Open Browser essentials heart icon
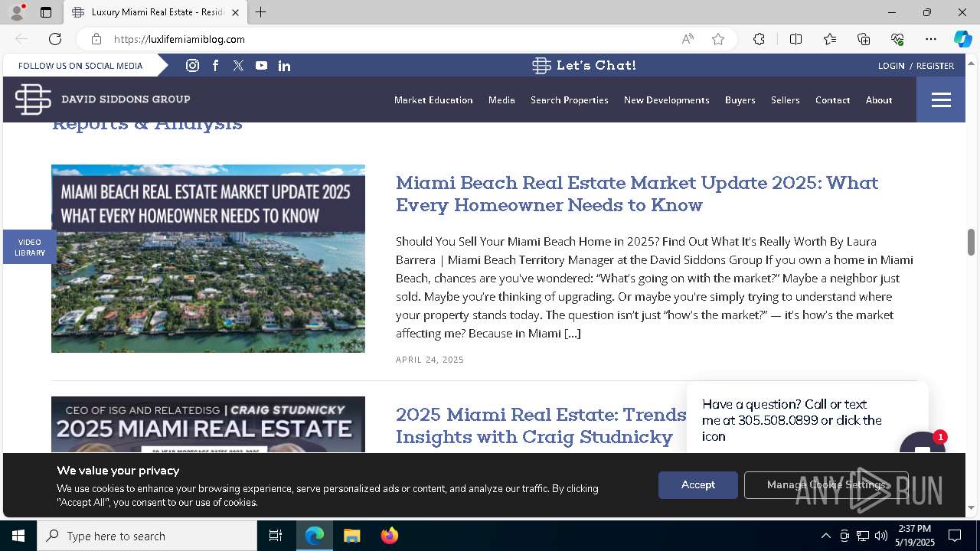980x551 pixels. point(897,39)
